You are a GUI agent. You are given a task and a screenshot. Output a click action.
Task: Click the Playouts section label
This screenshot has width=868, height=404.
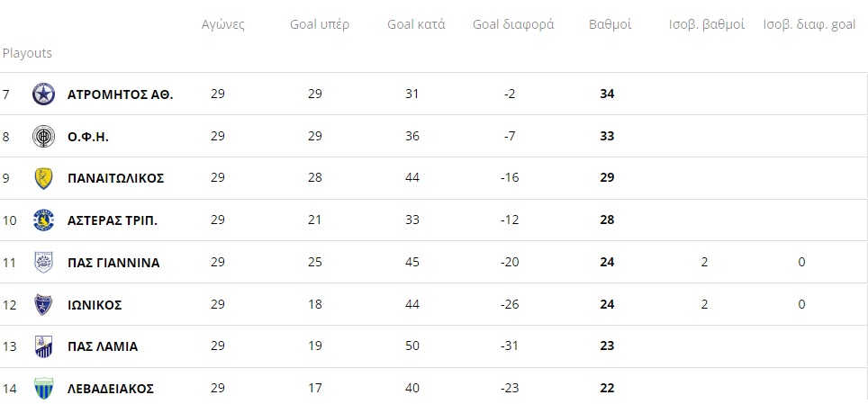(x=27, y=53)
